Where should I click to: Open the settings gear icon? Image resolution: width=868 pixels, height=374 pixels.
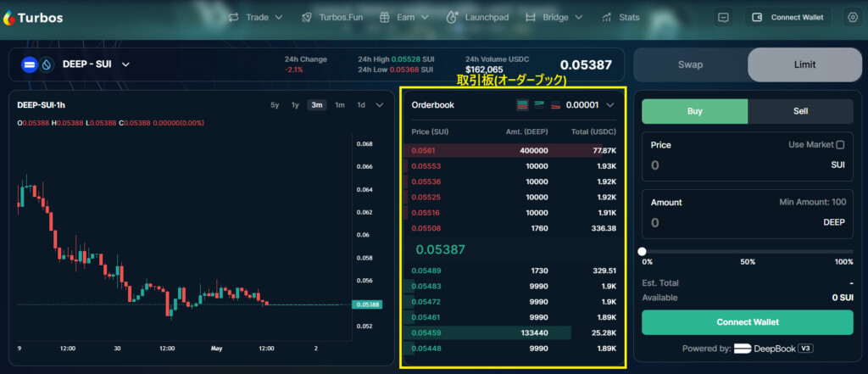852,17
